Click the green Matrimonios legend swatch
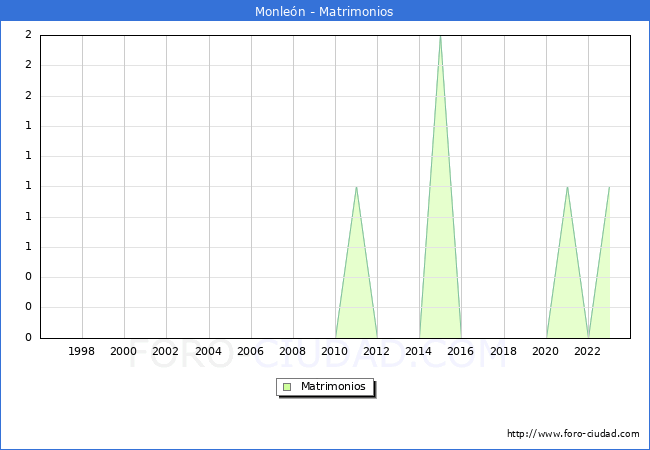Screen dimensions: 650x450 click(x=287, y=387)
